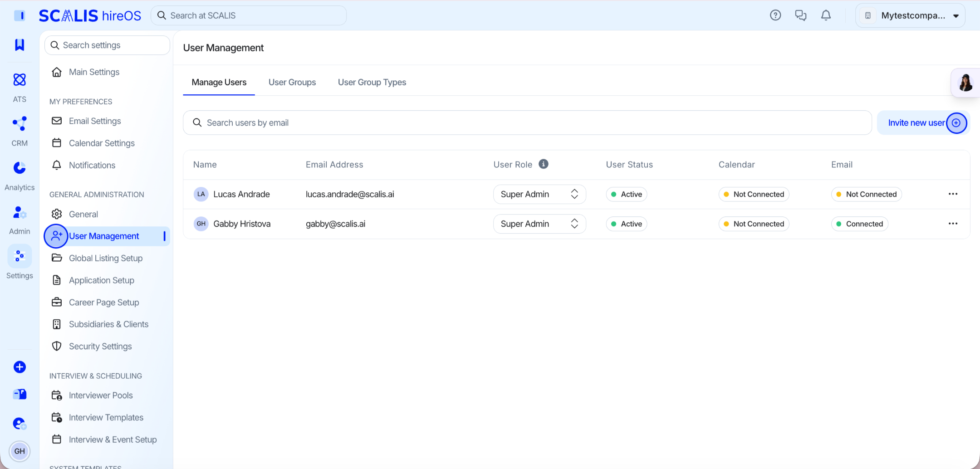Viewport: 980px width, 469px height.
Task: Focus the Search settings field
Action: click(x=107, y=45)
